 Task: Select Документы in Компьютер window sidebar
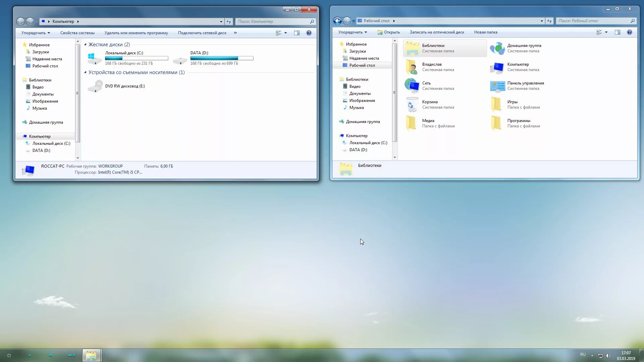(x=43, y=94)
